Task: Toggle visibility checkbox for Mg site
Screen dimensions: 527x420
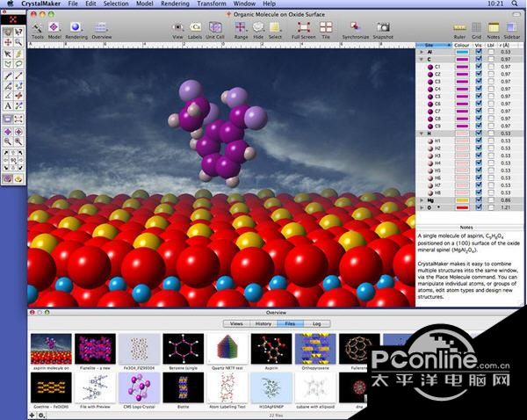Action: (479, 200)
